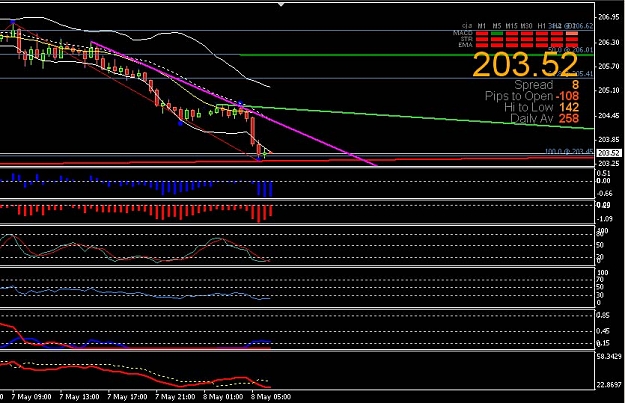This screenshot has height=403, width=625.
Task: Click the red MACD M1 signal cell
Action: tap(482, 33)
